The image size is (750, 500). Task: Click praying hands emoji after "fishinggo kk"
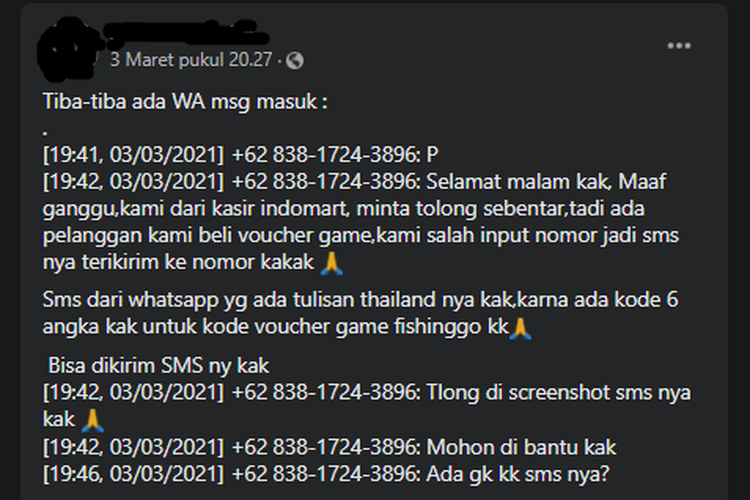[520, 329]
